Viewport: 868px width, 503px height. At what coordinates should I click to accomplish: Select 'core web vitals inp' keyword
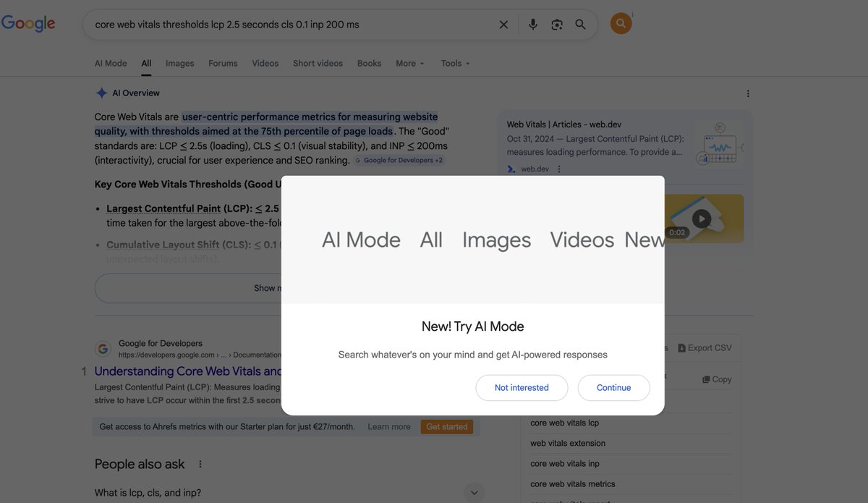(x=565, y=464)
